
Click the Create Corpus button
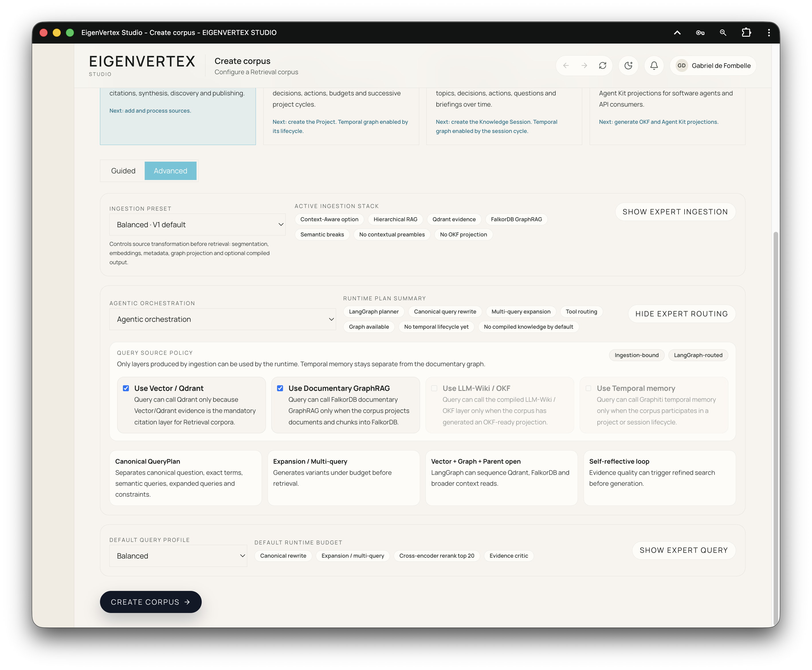pyautogui.click(x=150, y=602)
